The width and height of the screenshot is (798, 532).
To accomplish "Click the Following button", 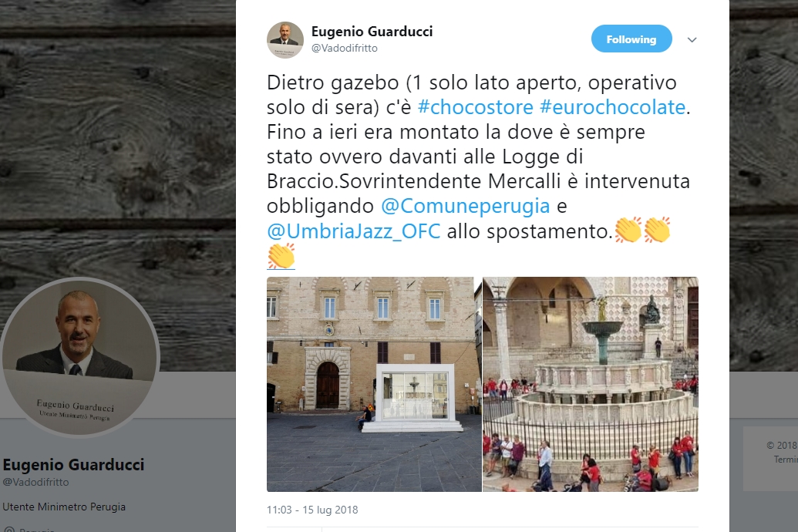I will (x=631, y=39).
